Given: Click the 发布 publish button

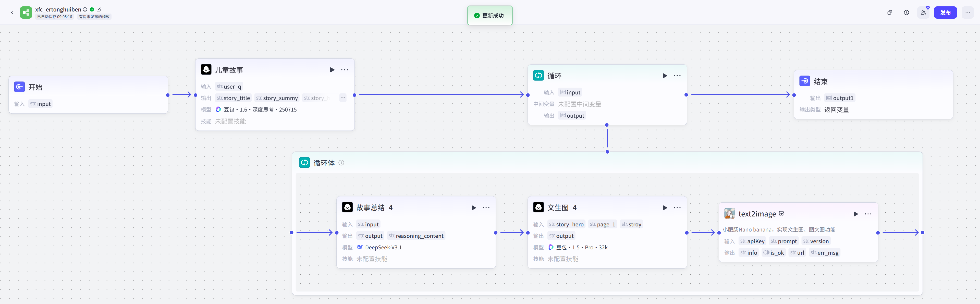Looking at the screenshot, I should pyautogui.click(x=945, y=13).
